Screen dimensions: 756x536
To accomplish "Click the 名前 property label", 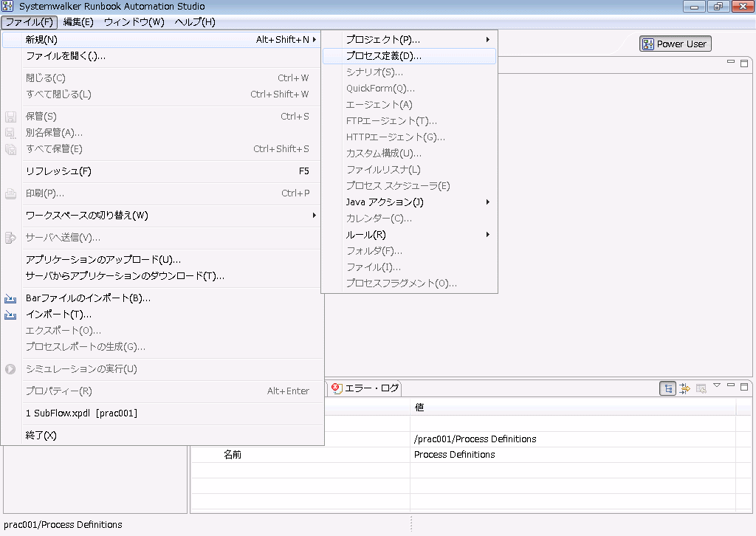I will (x=233, y=455).
